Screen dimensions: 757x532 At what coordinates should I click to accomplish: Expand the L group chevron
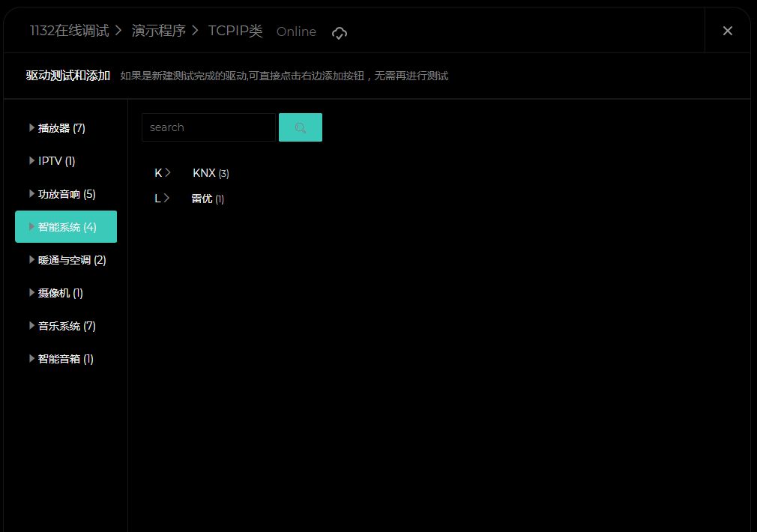coord(166,198)
